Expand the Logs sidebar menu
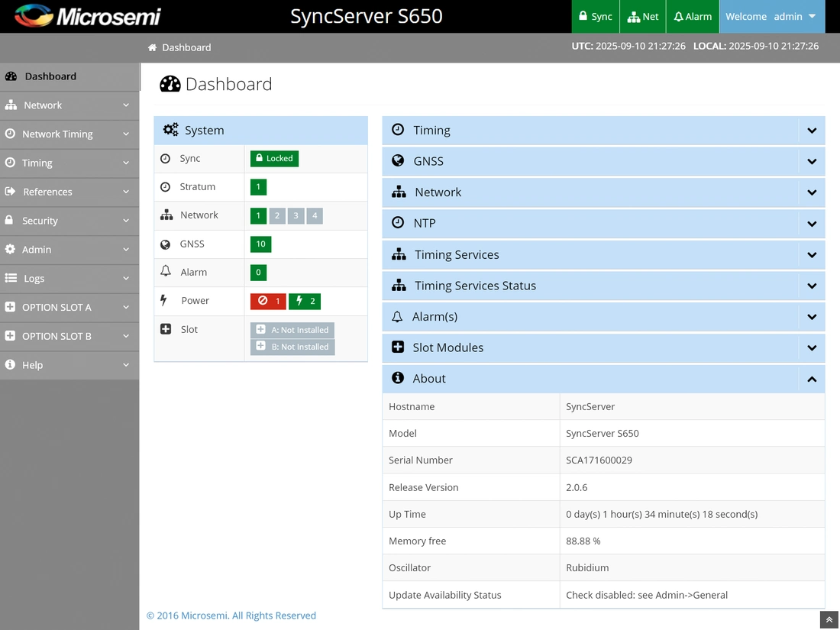 point(69,279)
